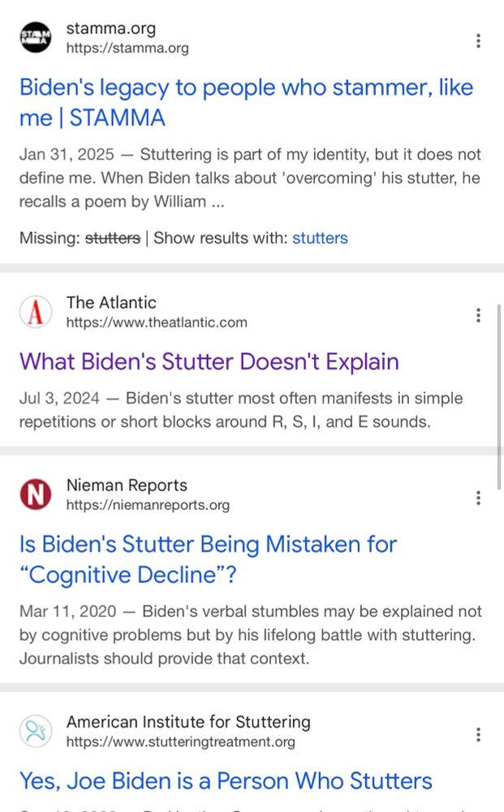The width and height of the screenshot is (504, 812).
Task: Tap the American Institute for Stuttering site name
Action: click(x=188, y=722)
